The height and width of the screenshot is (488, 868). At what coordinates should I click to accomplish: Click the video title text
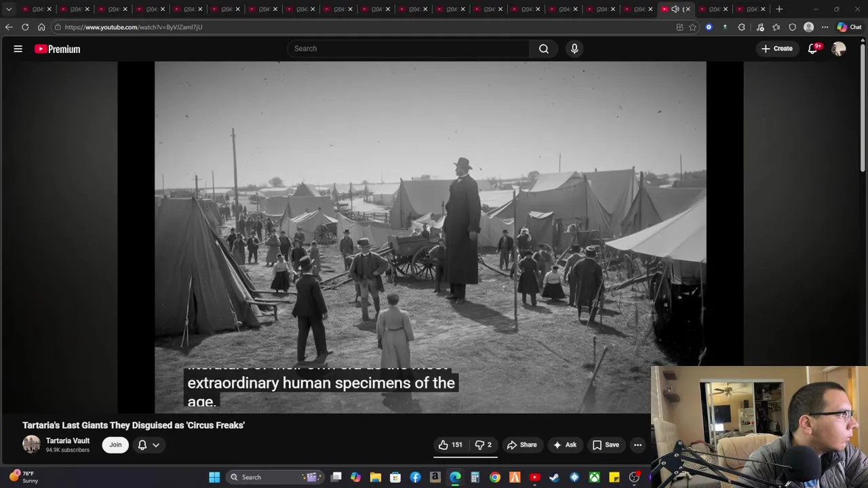pyautogui.click(x=134, y=425)
